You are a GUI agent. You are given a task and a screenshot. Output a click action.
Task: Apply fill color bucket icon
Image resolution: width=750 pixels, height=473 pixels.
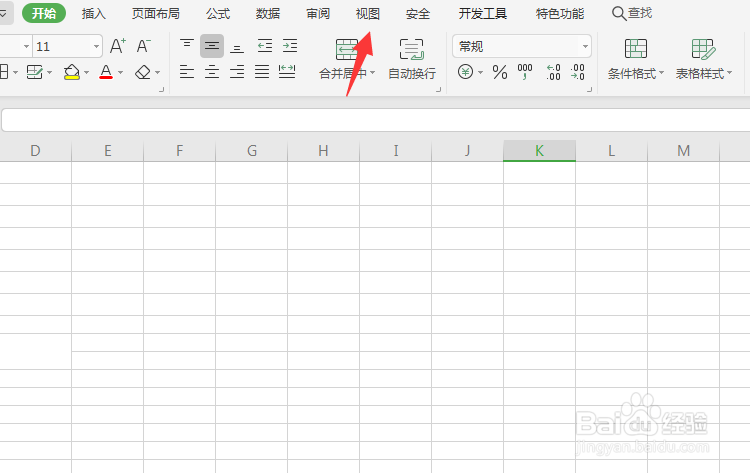tap(72, 72)
